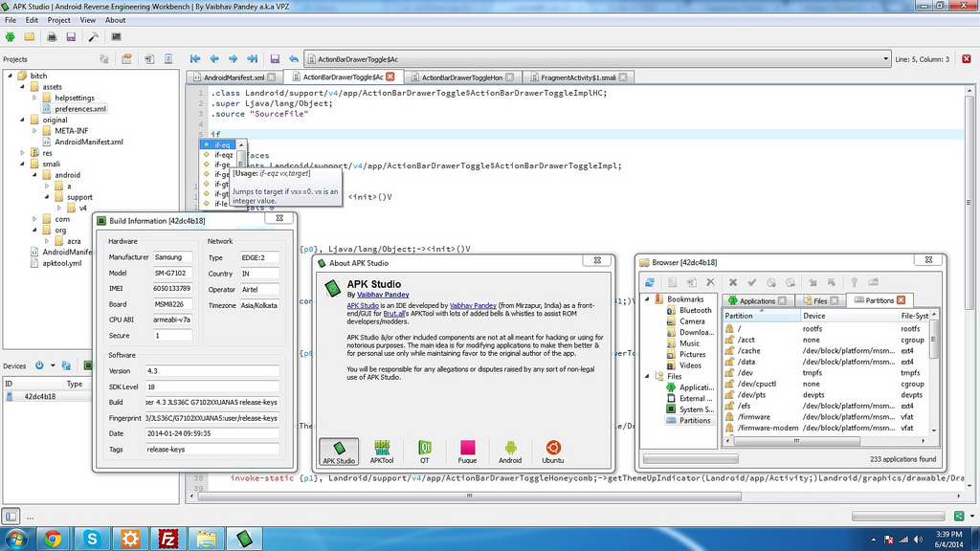This screenshot has width=980, height=551.
Task: Open Skype from taskbar
Action: [x=92, y=539]
